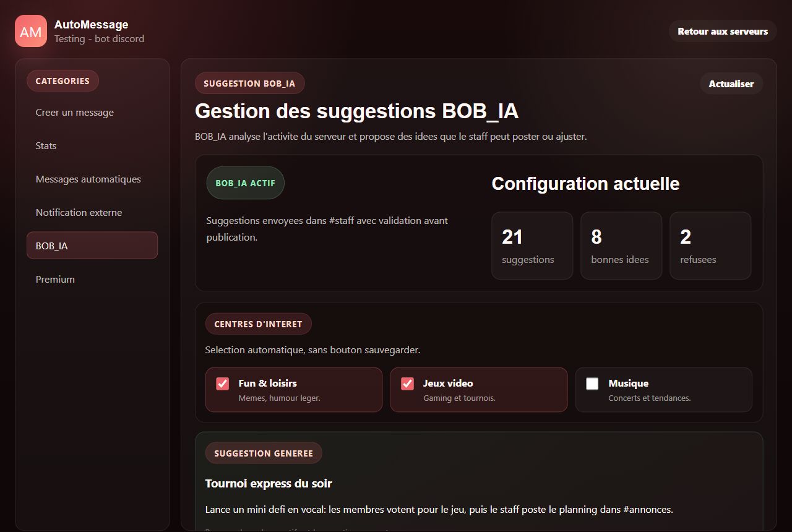
Task: Select the 2 refusees stat card
Action: (710, 246)
